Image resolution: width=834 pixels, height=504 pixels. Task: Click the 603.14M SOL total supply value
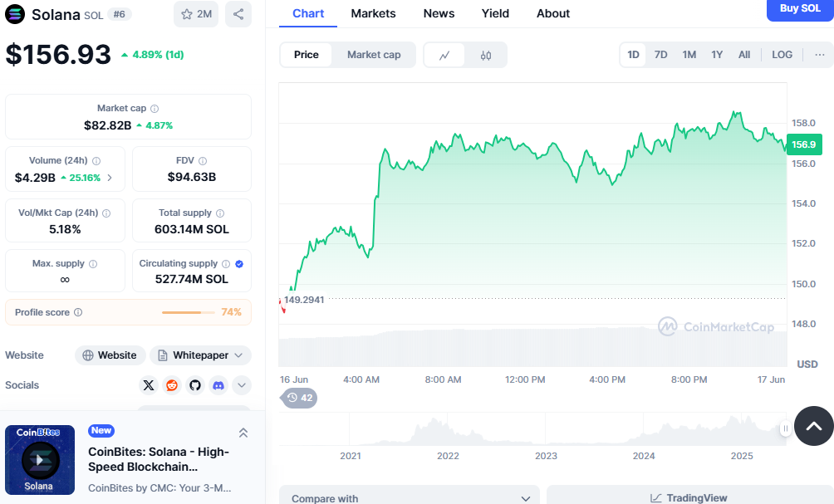(x=192, y=229)
